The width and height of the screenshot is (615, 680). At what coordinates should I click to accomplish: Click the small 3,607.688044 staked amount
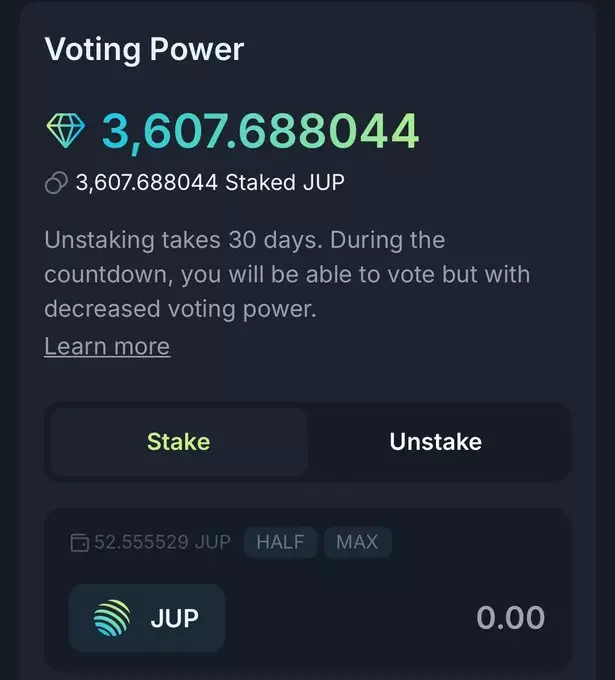coord(146,183)
